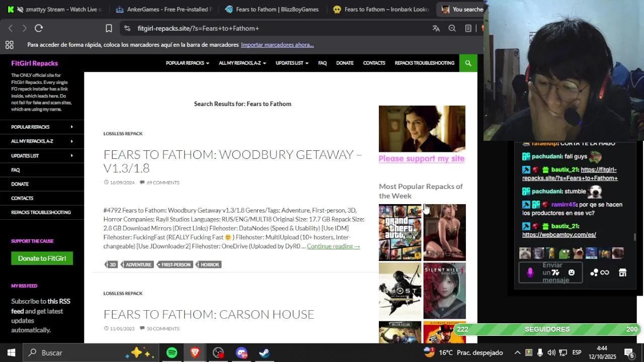Viewport: 644px width, 362px height.
Task: Click the green search icon on FitGirl site
Action: (468, 63)
